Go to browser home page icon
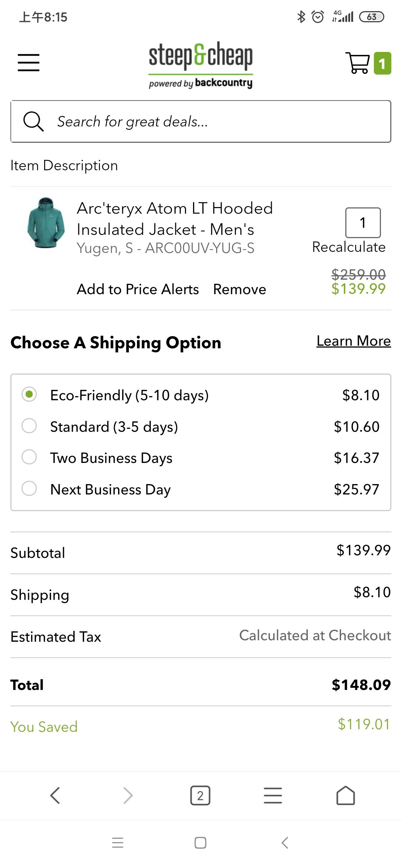The width and height of the screenshot is (401, 868). (346, 795)
